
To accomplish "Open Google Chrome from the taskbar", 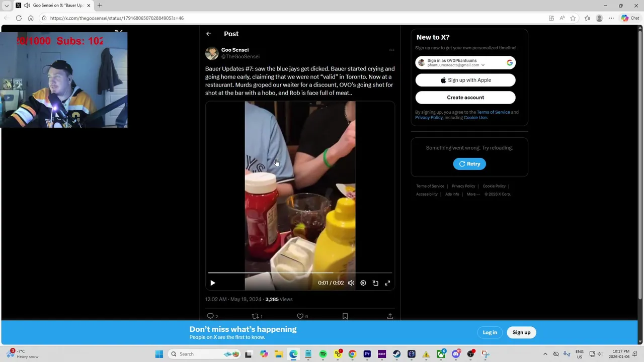I will coord(352,354).
